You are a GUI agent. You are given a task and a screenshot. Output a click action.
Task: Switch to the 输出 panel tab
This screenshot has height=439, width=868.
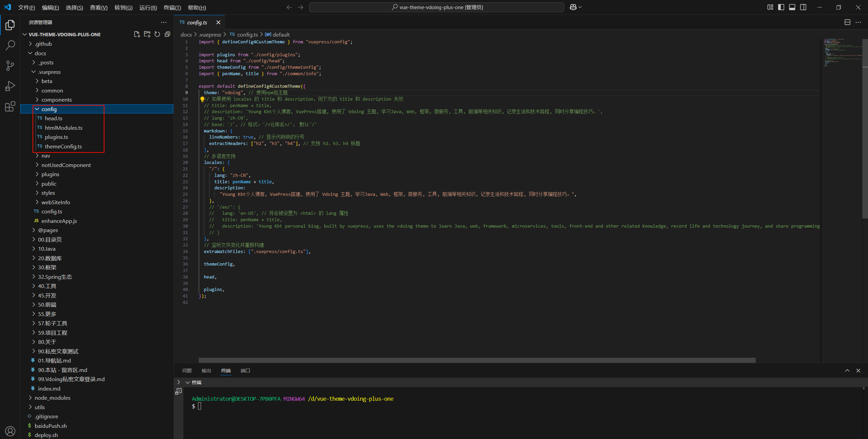(206, 371)
